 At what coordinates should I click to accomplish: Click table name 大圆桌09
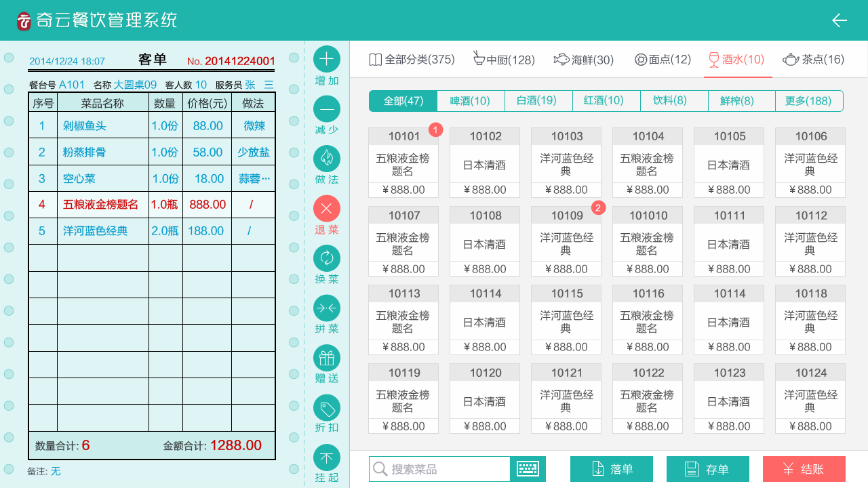[135, 85]
